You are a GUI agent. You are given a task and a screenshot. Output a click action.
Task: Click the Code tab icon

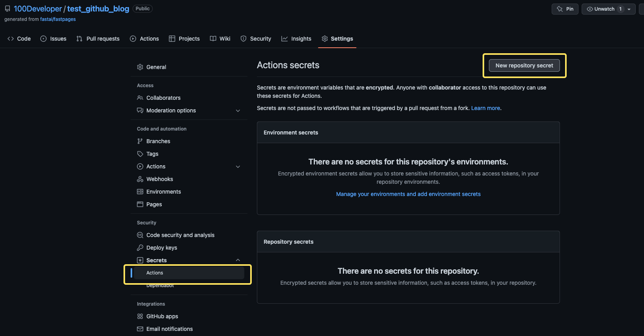pyautogui.click(x=11, y=39)
